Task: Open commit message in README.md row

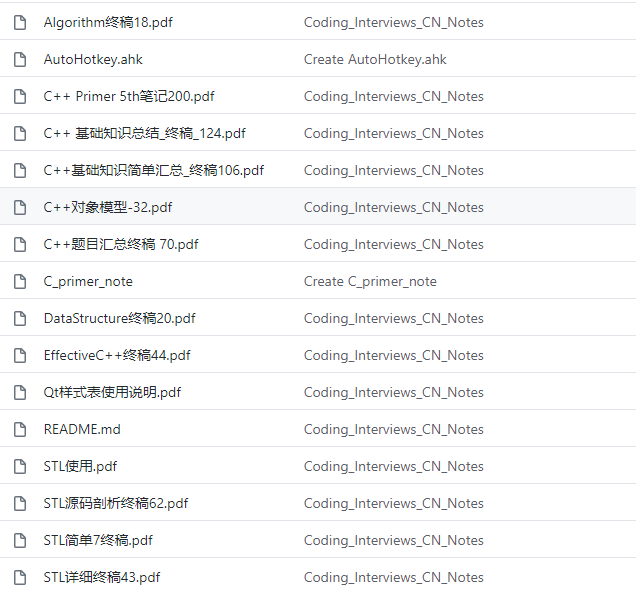Action: tap(394, 429)
